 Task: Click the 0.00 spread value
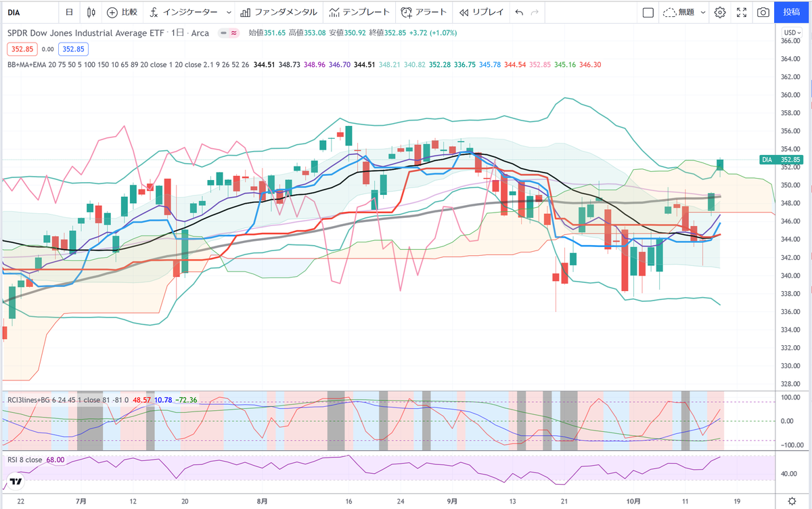point(48,49)
